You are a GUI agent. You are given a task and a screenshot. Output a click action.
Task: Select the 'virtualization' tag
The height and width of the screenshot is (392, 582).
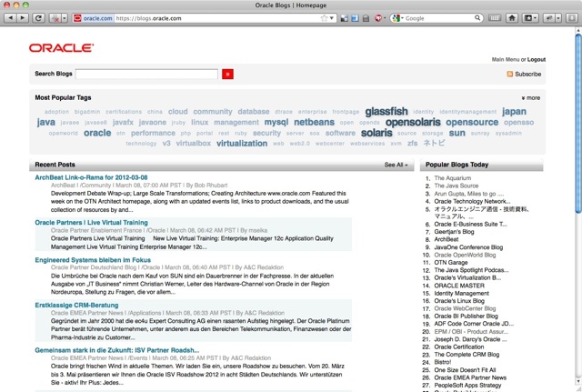242,144
